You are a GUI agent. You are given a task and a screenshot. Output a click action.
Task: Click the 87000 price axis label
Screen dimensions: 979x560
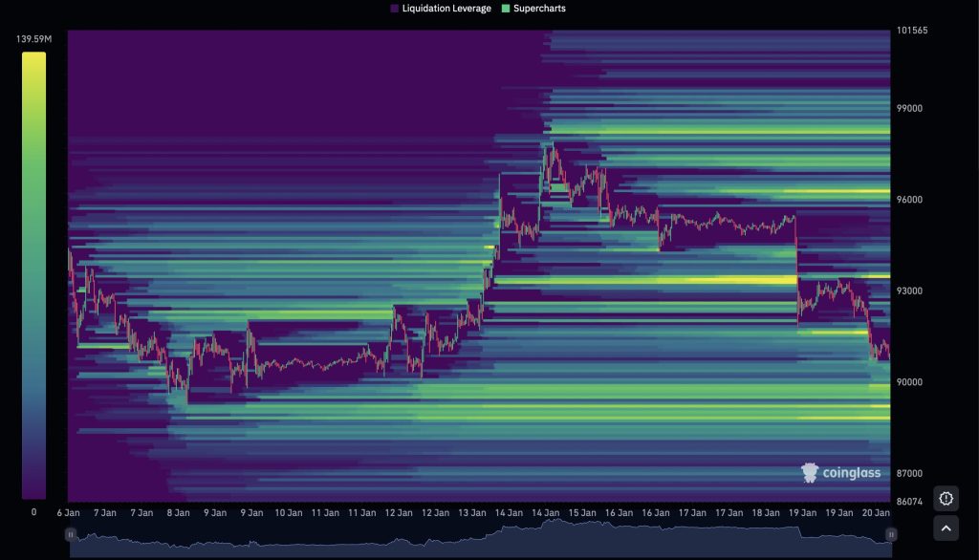click(910, 473)
